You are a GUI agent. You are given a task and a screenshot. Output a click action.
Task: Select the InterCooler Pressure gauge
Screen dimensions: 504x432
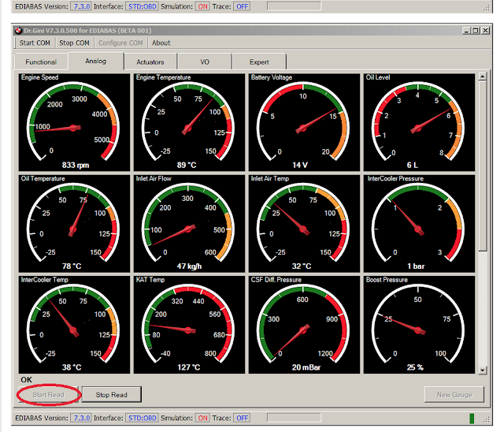419,224
